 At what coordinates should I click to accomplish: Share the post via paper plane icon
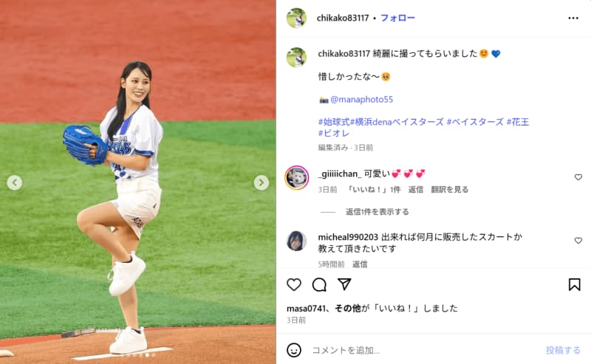pyautogui.click(x=344, y=284)
